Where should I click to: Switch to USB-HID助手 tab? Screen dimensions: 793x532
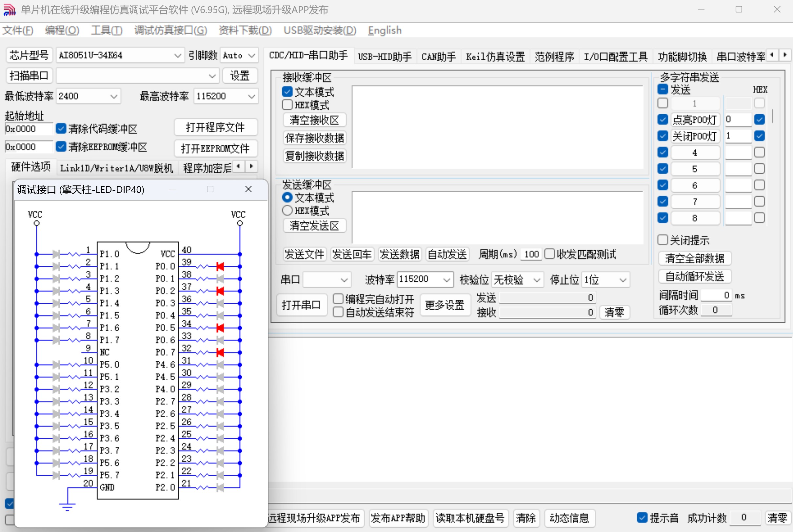coord(385,57)
